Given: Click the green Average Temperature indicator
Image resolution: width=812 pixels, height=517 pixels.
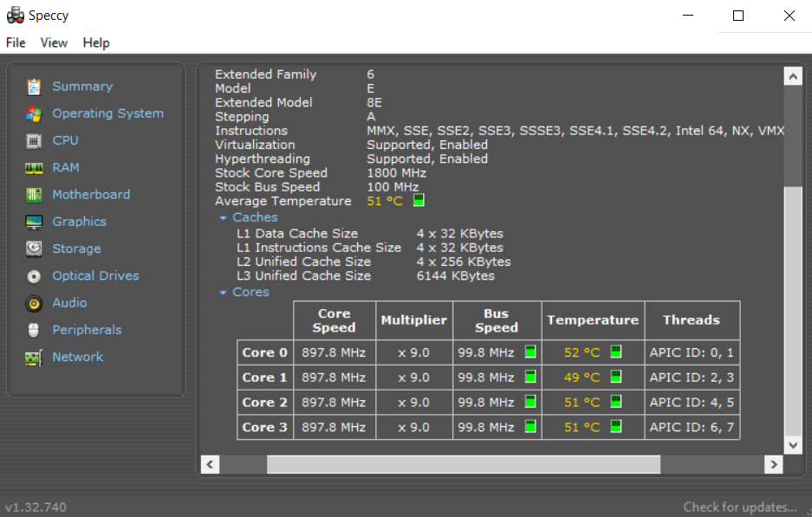Looking at the screenshot, I should pyautogui.click(x=419, y=200).
